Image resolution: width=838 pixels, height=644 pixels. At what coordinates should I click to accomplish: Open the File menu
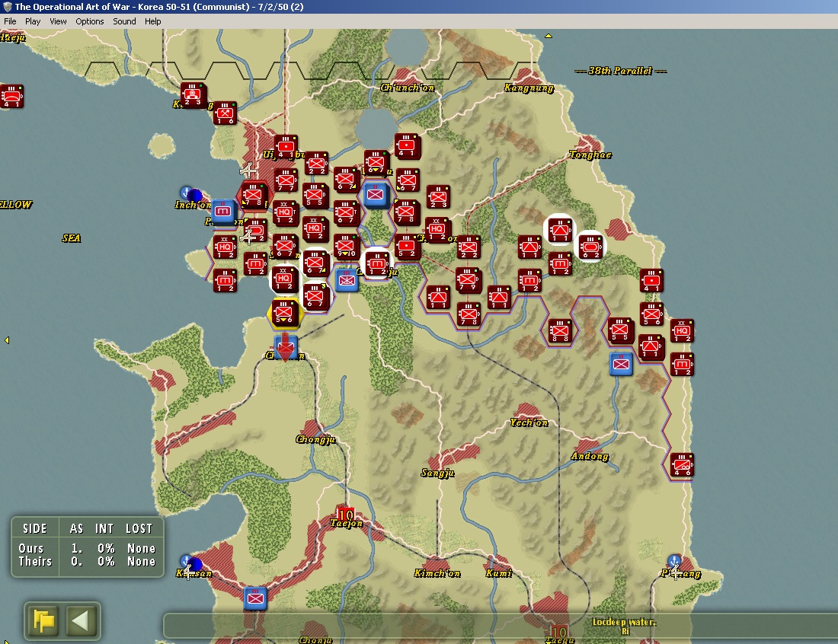point(10,21)
